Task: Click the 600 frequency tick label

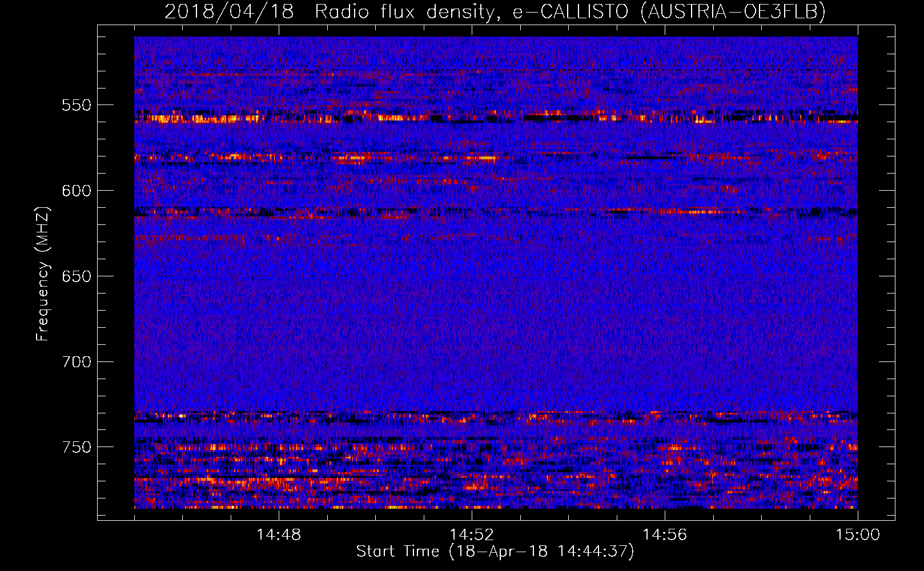Action: coord(77,191)
